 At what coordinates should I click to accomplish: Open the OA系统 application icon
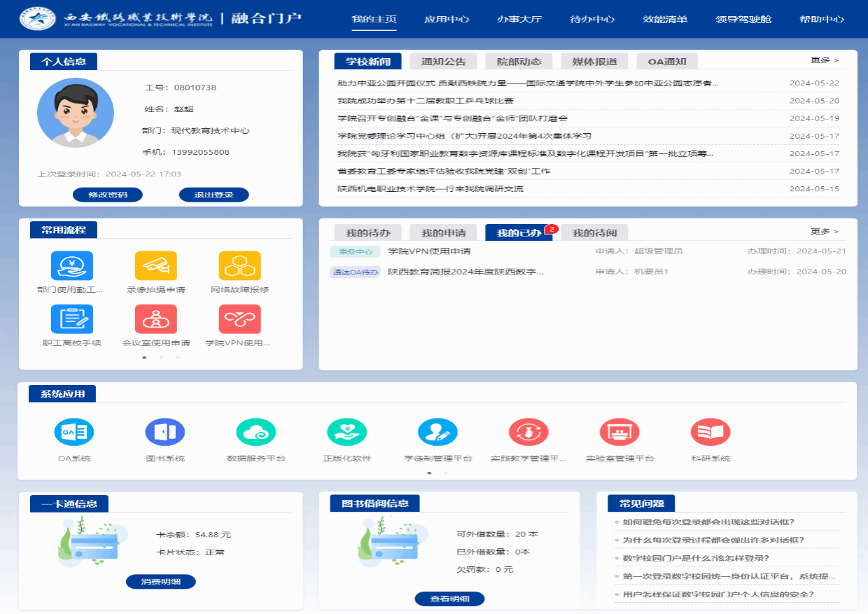tap(74, 432)
